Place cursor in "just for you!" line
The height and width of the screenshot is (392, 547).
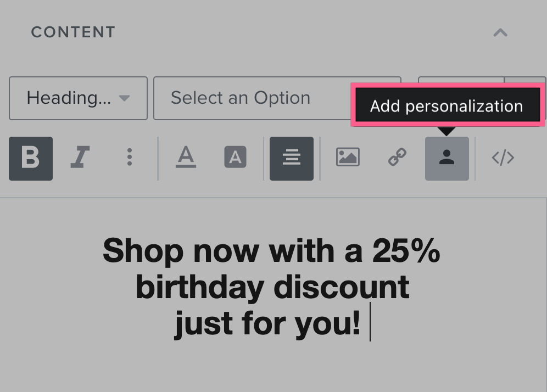tap(267, 323)
